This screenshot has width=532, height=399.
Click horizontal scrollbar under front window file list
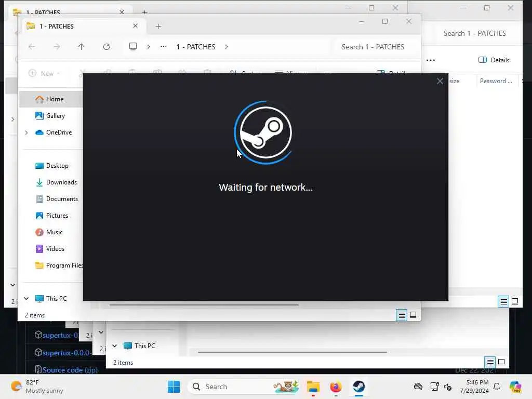point(204,305)
